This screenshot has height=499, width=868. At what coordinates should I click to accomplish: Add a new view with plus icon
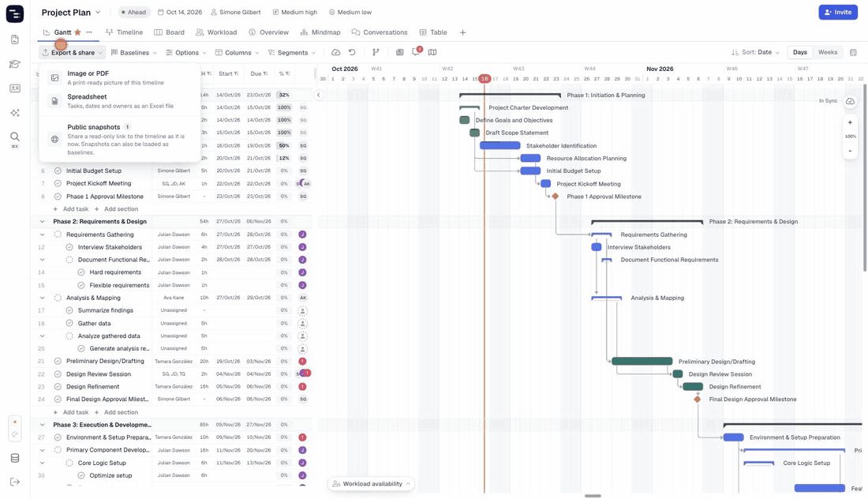pos(462,32)
